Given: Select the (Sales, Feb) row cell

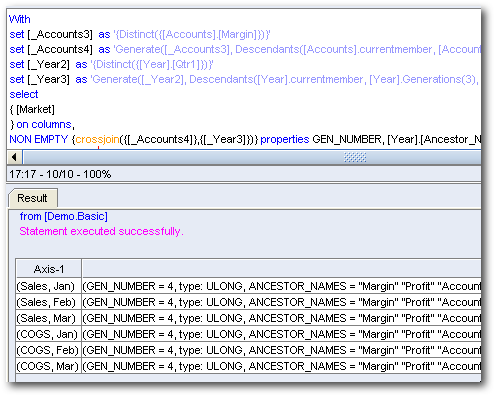Looking at the screenshot, I should pos(49,302).
